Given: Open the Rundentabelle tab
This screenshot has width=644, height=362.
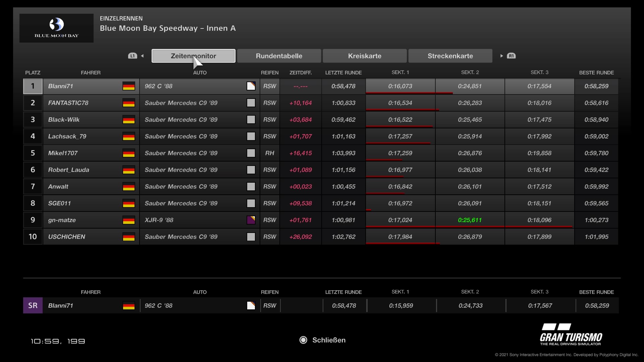Looking at the screenshot, I should coord(279,56).
